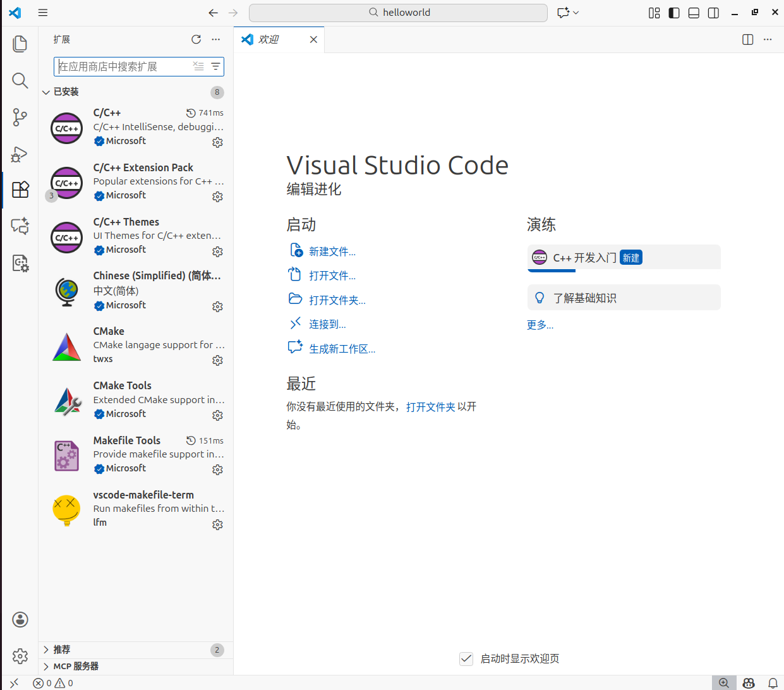784x690 pixels.
Task: Open the Explorer view in activity bar
Action: (x=20, y=44)
